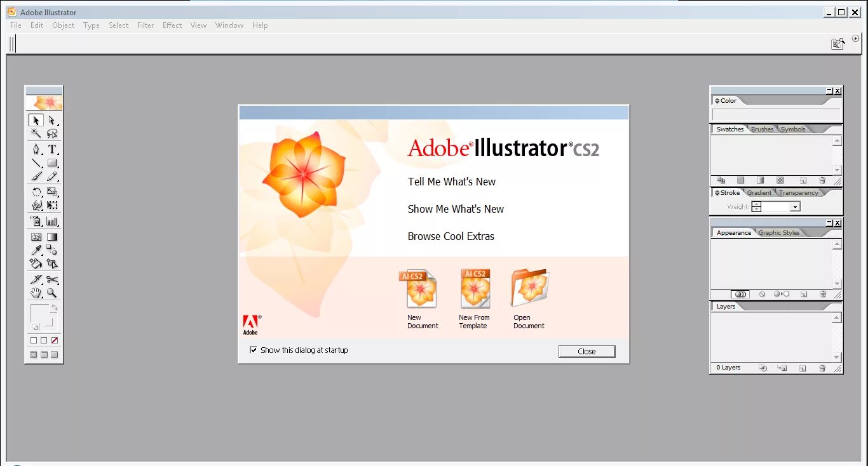Select the Rotate tool
The image size is (868, 466).
36,192
